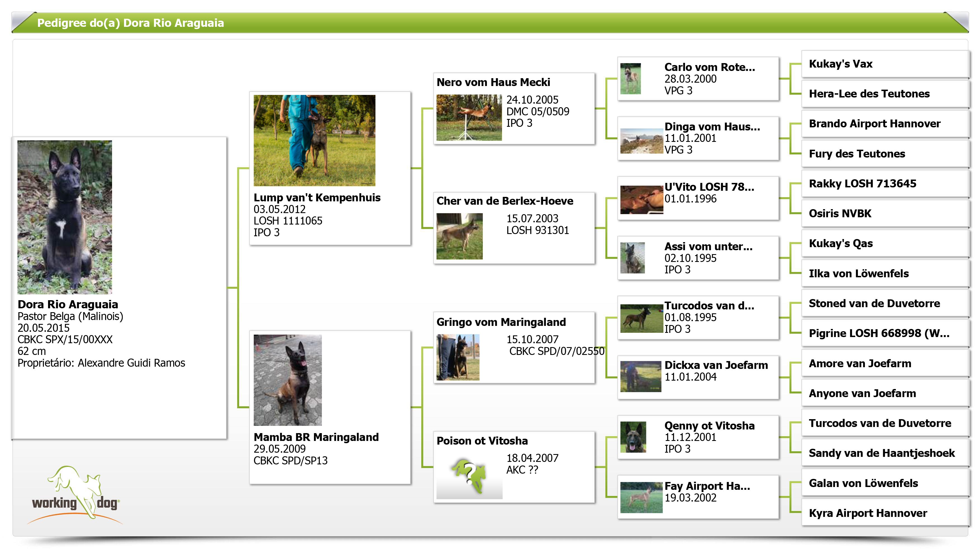980x549 pixels.
Task: Click the Osiris NVBK box
Action: click(885, 213)
